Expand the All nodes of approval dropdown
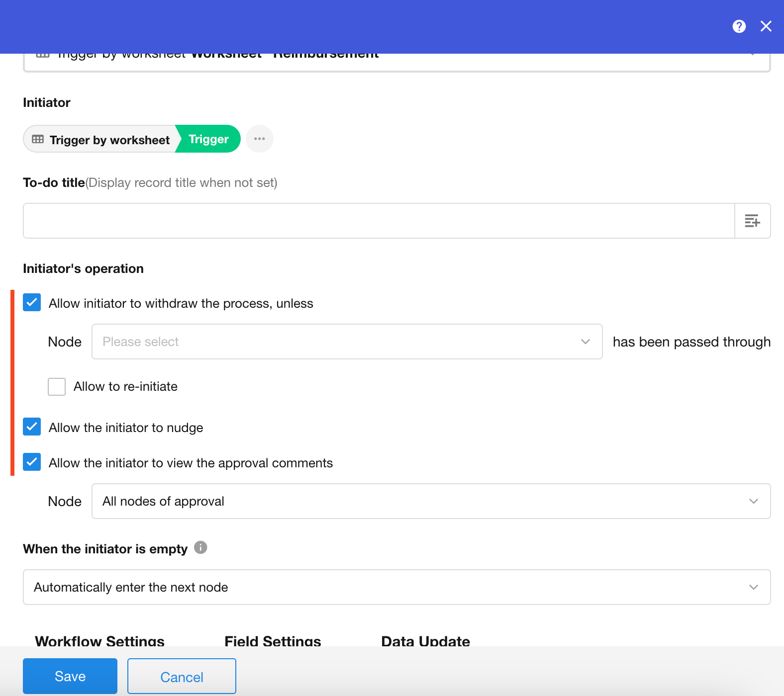Viewport: 784px width, 696px height. coord(431,501)
